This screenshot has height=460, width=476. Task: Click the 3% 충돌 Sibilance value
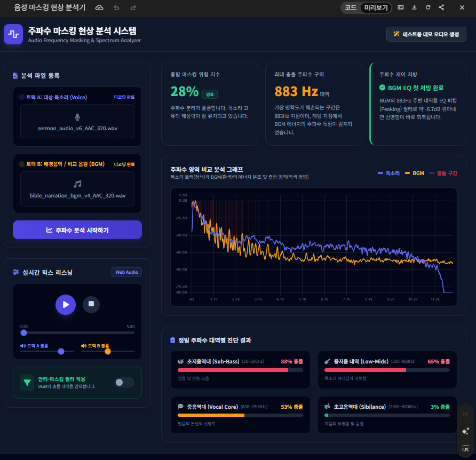point(440,407)
